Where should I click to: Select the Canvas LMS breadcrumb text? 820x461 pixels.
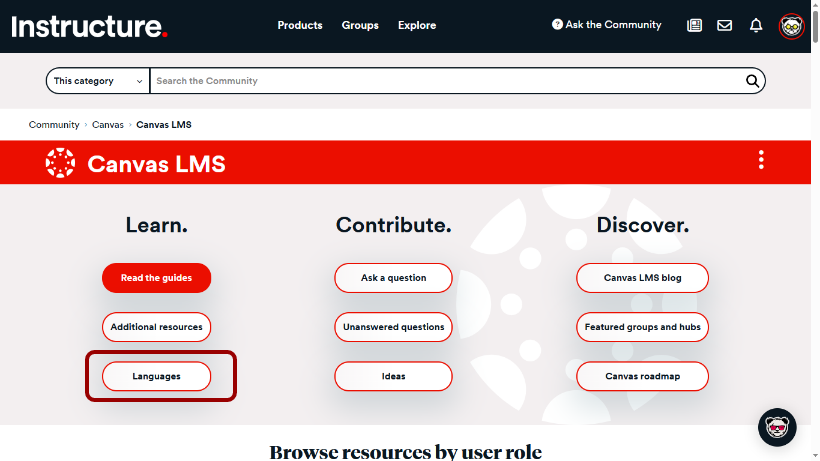(x=164, y=125)
